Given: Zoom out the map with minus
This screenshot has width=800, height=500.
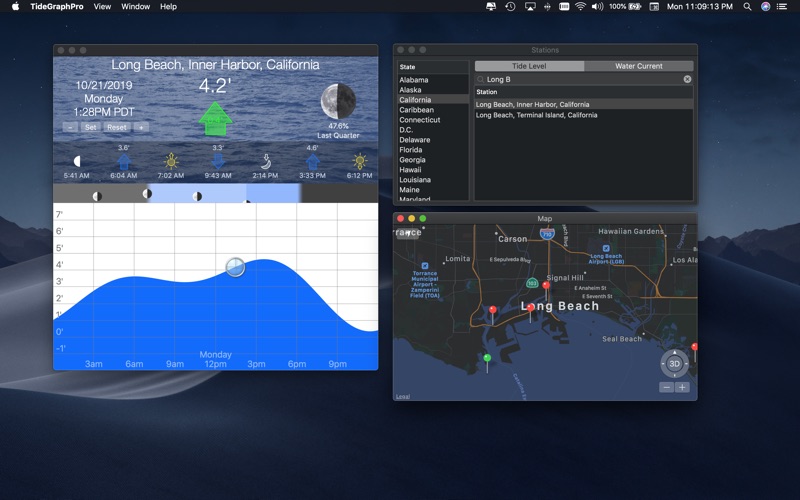Looking at the screenshot, I should (x=666, y=387).
